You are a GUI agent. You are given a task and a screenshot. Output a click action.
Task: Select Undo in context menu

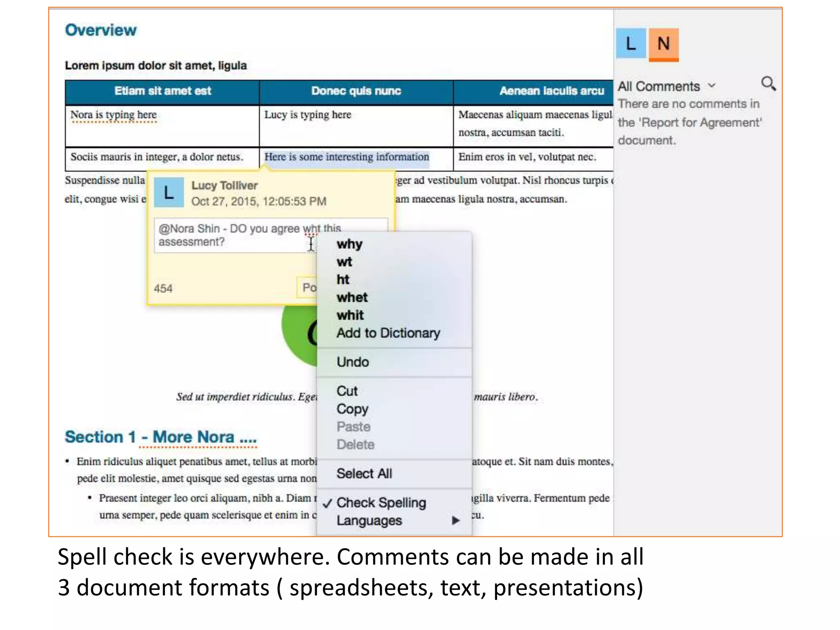pos(353,362)
